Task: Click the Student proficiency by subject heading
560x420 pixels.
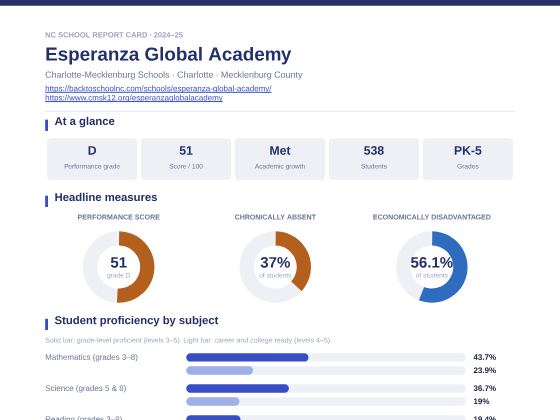Action: [136, 320]
